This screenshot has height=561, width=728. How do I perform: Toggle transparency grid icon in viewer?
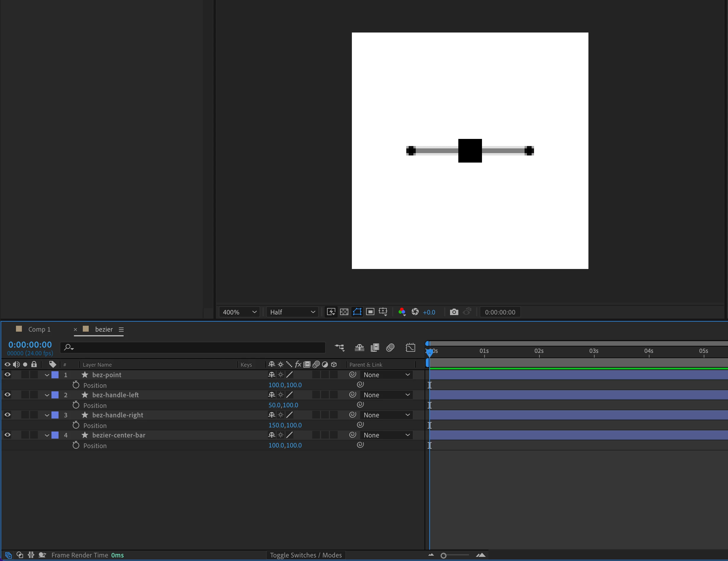pos(344,312)
